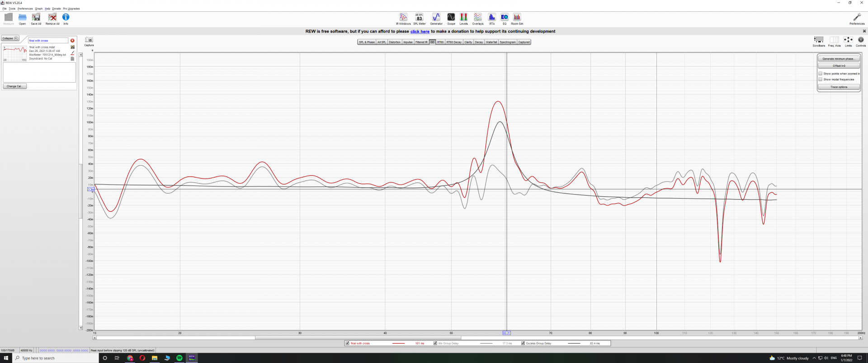Viewport: 868px width, 363px height.
Task: Launch the signal Generator
Action: (x=436, y=18)
